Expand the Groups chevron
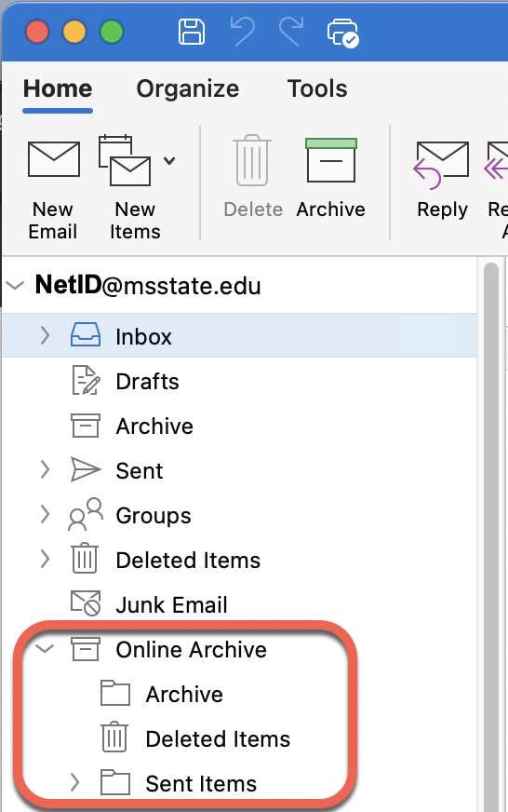The height and width of the screenshot is (812, 508). click(x=45, y=514)
